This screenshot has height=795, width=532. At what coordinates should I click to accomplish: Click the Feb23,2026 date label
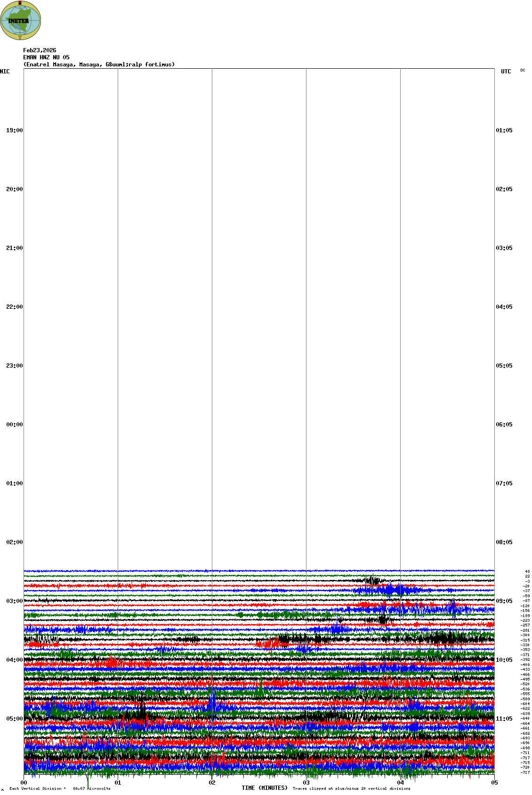click(40, 50)
